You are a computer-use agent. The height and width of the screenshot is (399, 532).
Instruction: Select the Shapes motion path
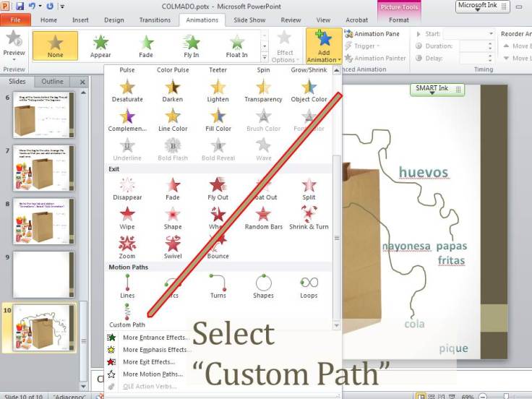click(x=263, y=287)
